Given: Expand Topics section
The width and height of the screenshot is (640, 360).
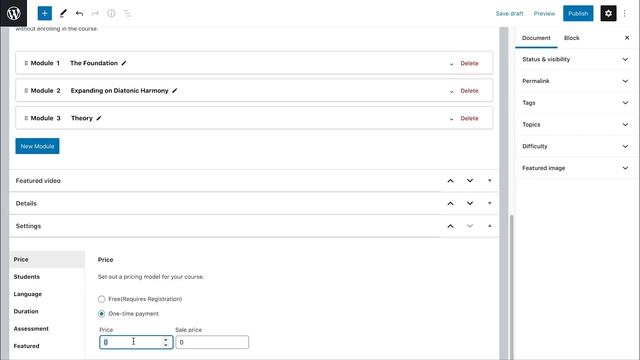Looking at the screenshot, I should tap(576, 124).
